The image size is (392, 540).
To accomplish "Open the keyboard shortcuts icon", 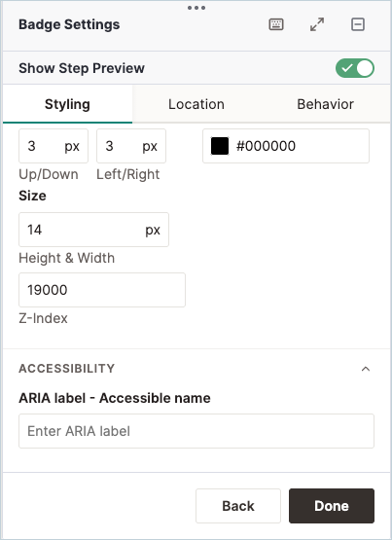I will 276,24.
